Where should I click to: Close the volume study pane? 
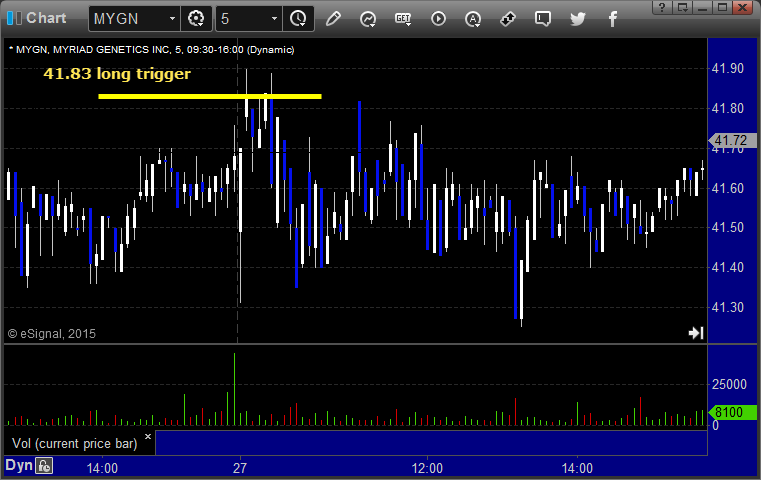[148, 437]
